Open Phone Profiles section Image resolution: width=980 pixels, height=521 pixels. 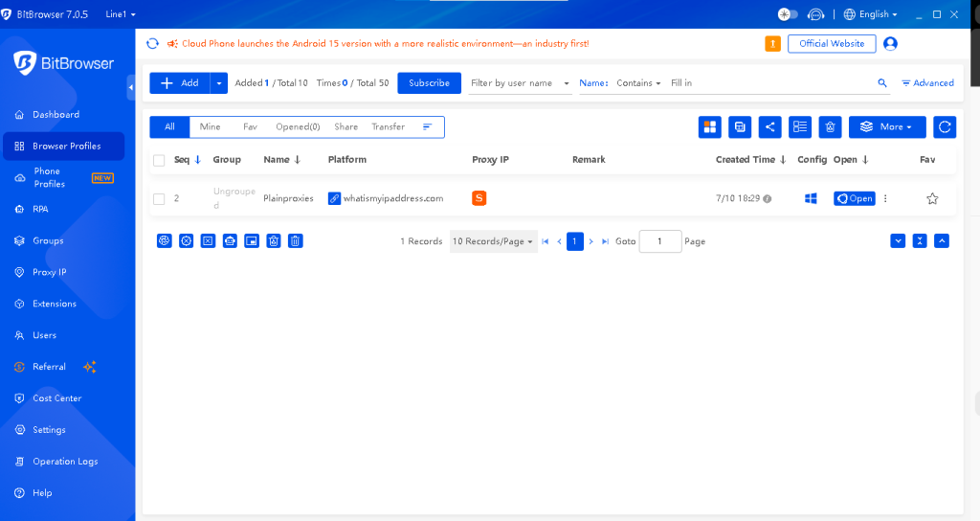click(x=64, y=177)
